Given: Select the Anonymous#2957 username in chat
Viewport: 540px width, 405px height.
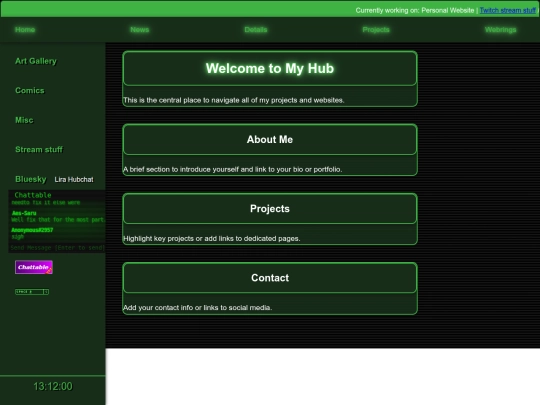Looking at the screenshot, I should coord(32,230).
